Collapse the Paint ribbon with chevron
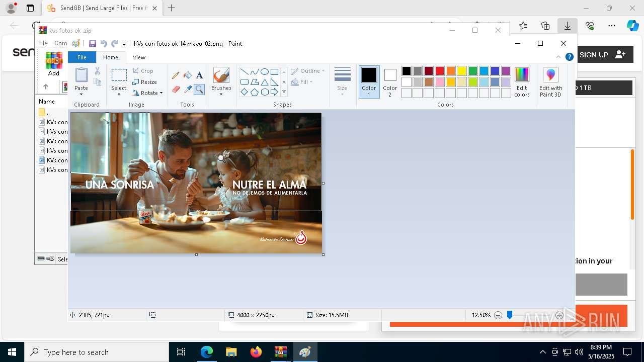The width and height of the screenshot is (644, 362). coord(558,57)
